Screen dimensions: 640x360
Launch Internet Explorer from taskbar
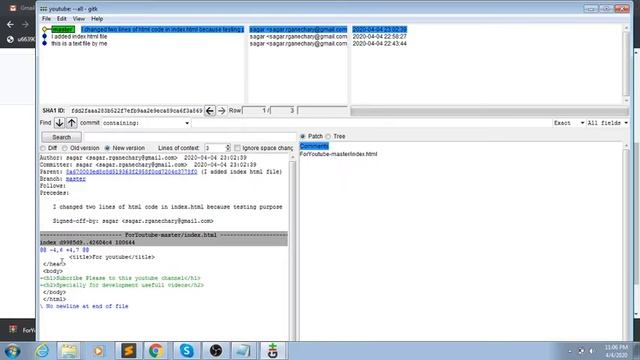[x=42, y=351]
